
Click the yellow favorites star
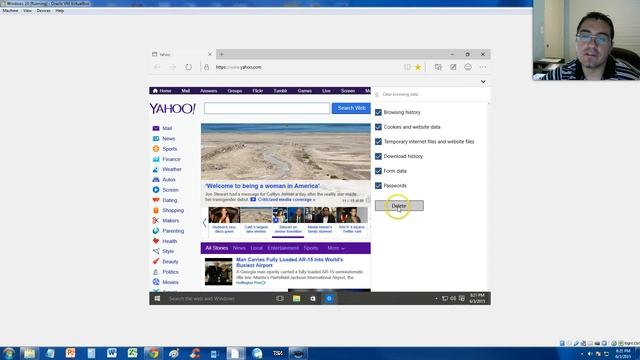point(418,67)
